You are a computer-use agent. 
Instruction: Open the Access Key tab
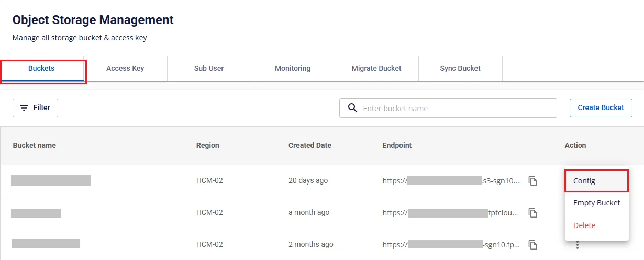tap(125, 69)
